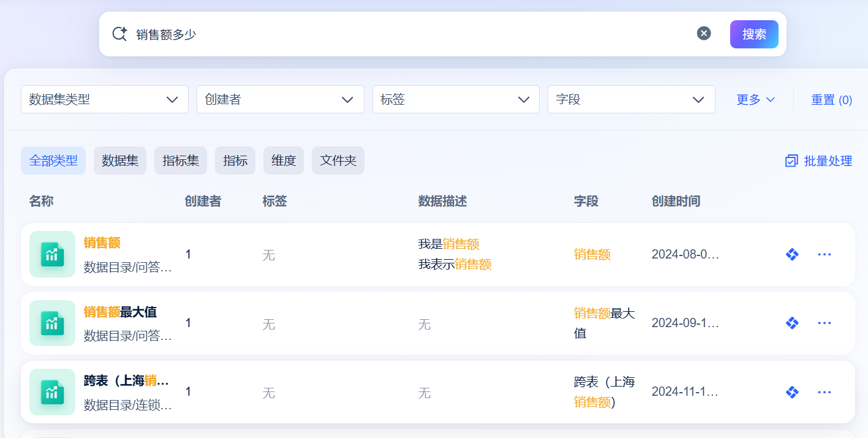Click the AI search magnifier icon
The height and width of the screenshot is (438, 868).
click(x=119, y=34)
